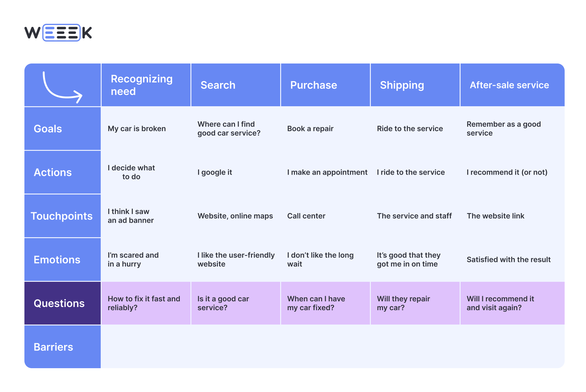Select the Recognizing need column header
This screenshot has width=586, height=392.
[x=142, y=85]
